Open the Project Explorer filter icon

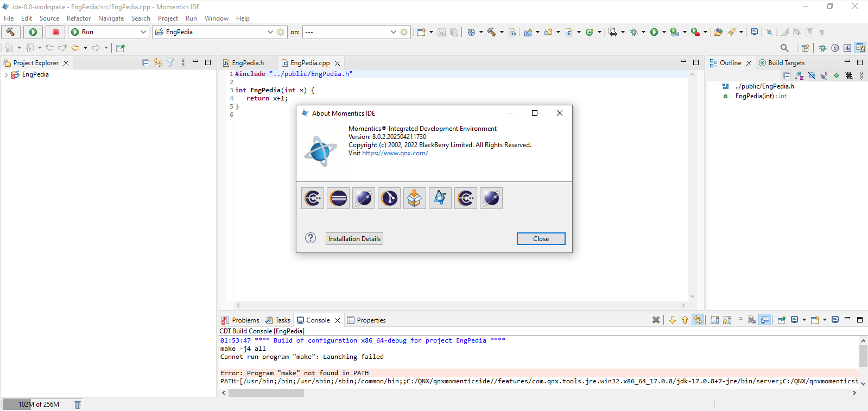170,63
